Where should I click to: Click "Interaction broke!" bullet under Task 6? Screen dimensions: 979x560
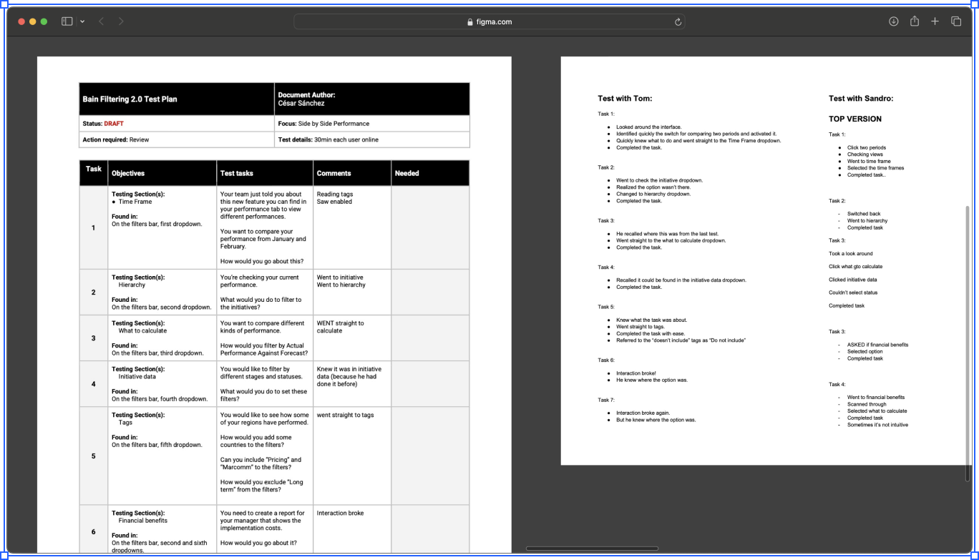click(636, 373)
